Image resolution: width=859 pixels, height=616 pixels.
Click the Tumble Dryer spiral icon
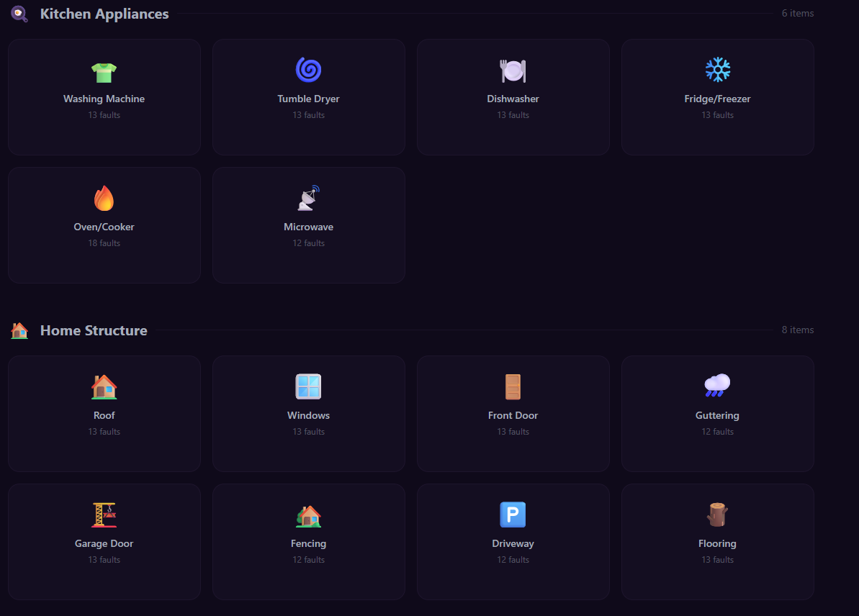click(308, 70)
